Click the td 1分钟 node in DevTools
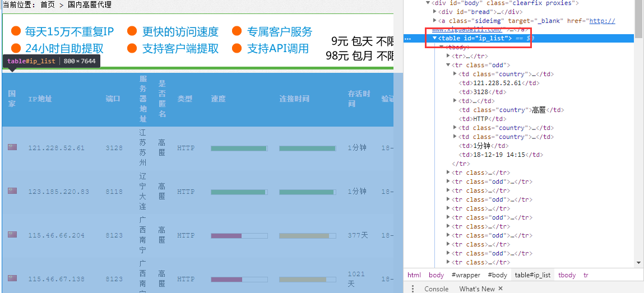 point(484,146)
